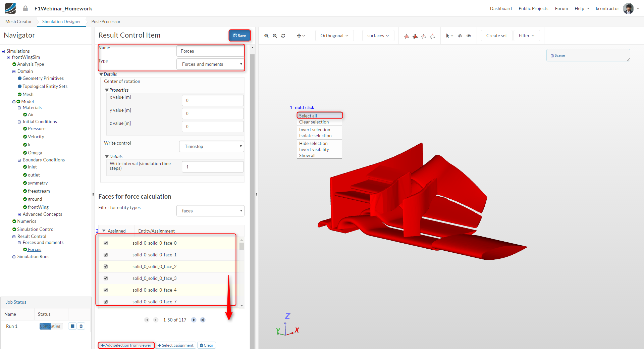The width and height of the screenshot is (644, 349).
Task: Open the Write control Timestep dropdown
Action: pos(212,147)
